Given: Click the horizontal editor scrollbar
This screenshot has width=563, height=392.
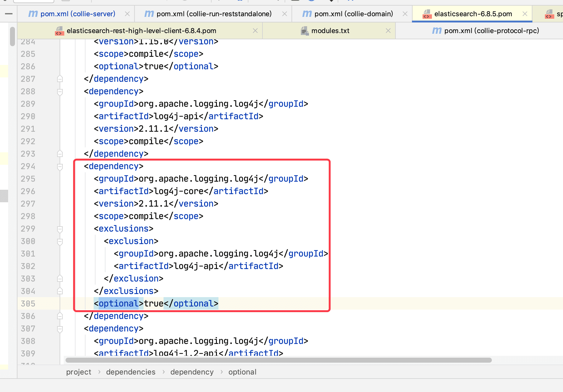Looking at the screenshot, I should tap(279, 360).
